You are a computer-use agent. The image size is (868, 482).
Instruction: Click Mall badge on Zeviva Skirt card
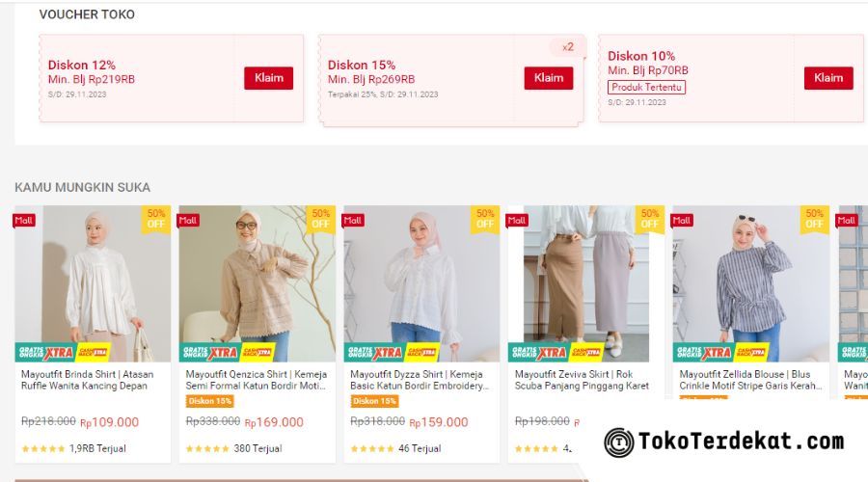[x=517, y=220]
